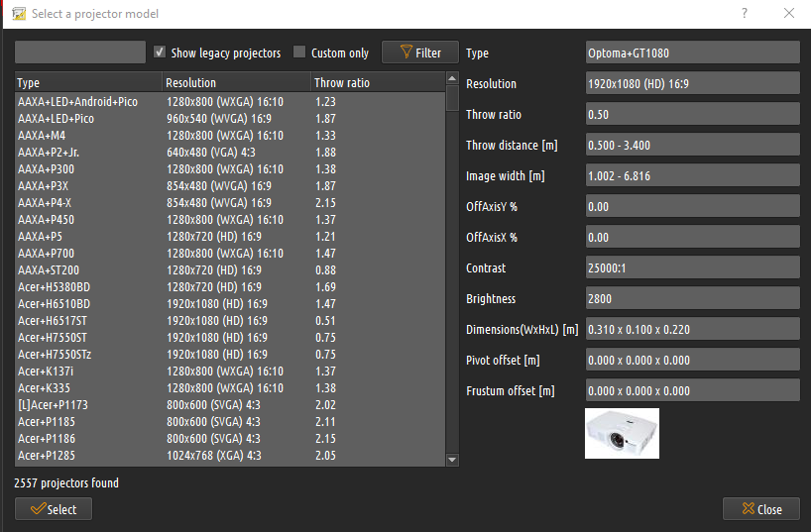811x532 pixels.
Task: Click the Brightness value field
Action: pyautogui.click(x=692, y=298)
